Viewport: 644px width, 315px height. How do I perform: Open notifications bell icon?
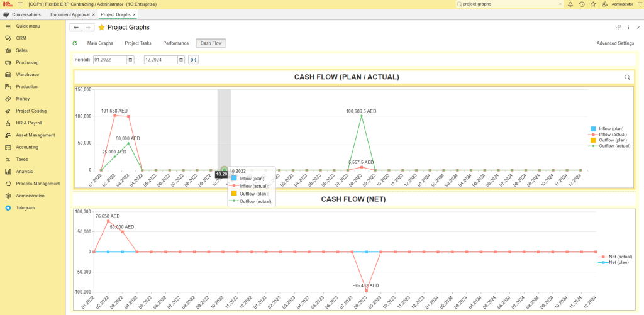(570, 4)
